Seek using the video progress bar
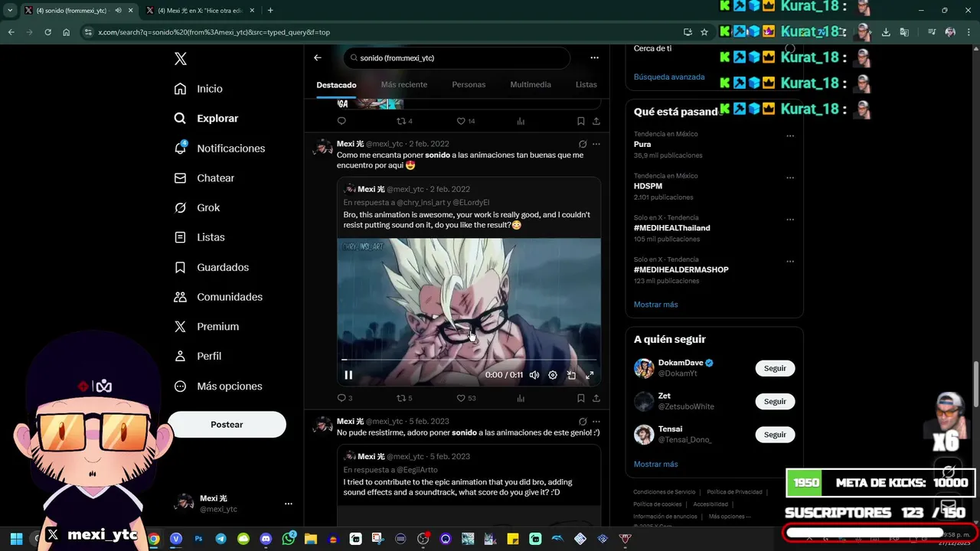The image size is (980, 551). [x=469, y=359]
